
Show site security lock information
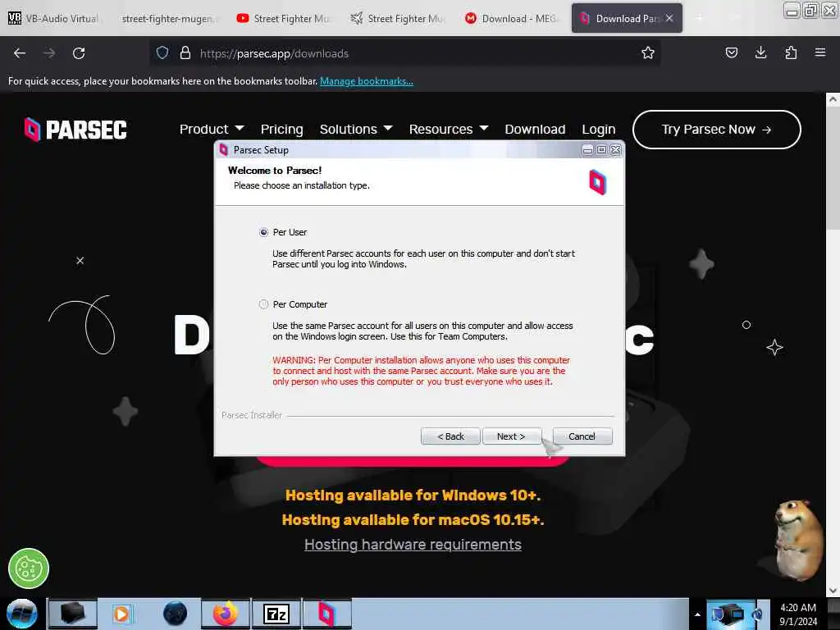pyautogui.click(x=185, y=52)
